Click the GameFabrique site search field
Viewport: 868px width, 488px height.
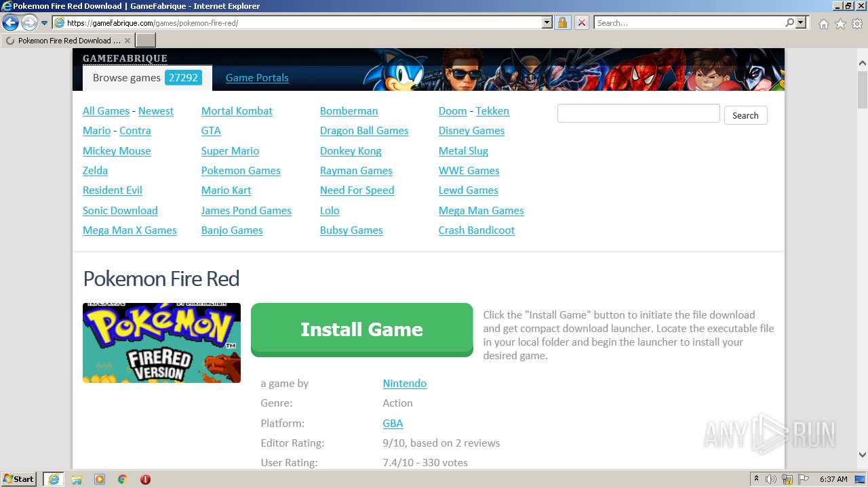tap(638, 113)
